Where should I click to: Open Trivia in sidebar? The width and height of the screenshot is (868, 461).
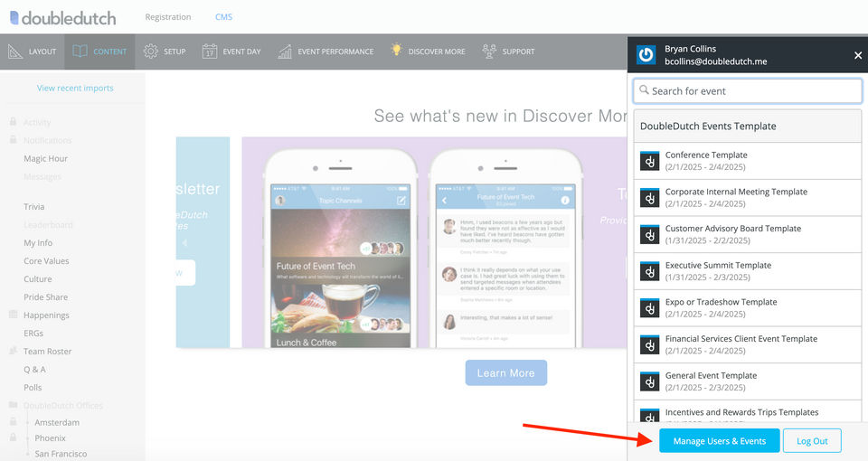pyautogui.click(x=33, y=206)
